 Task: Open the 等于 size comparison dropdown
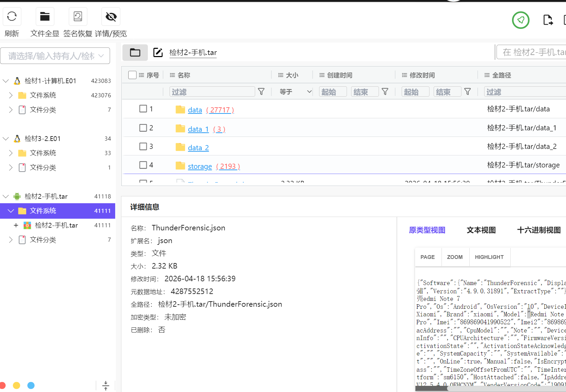[295, 92]
